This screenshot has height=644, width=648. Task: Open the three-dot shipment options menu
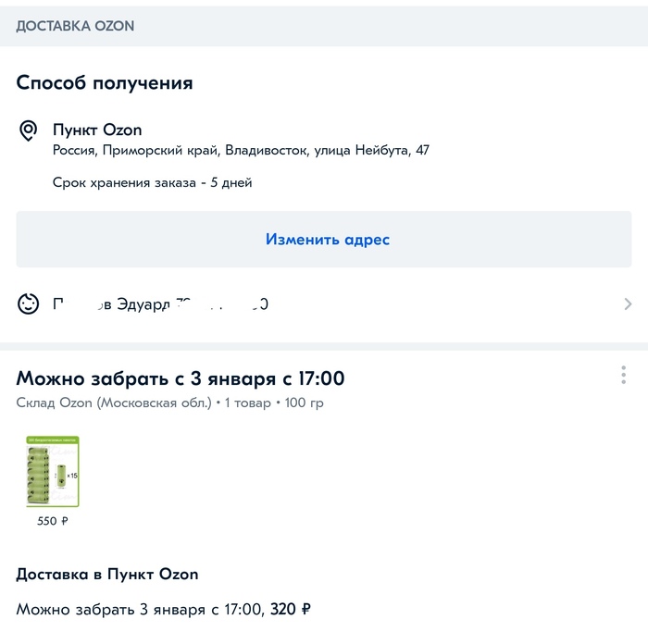[x=624, y=375]
